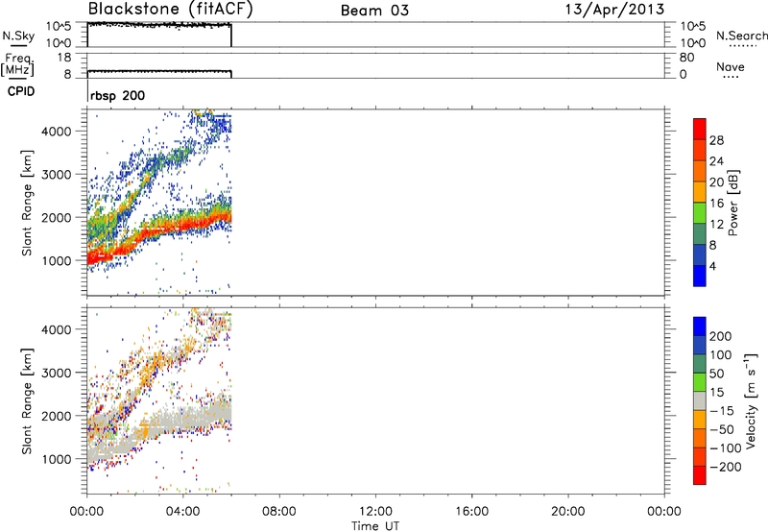Click the -200 tick on velocity colorbar

tap(725, 467)
